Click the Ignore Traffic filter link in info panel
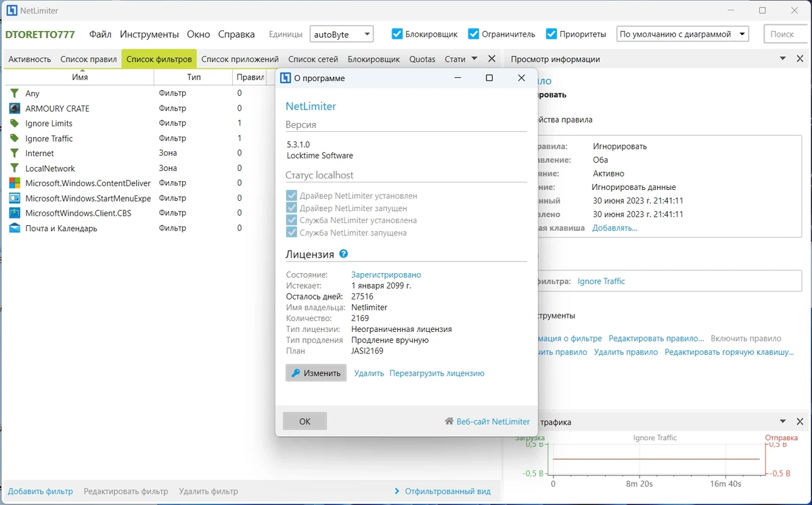 (x=602, y=281)
